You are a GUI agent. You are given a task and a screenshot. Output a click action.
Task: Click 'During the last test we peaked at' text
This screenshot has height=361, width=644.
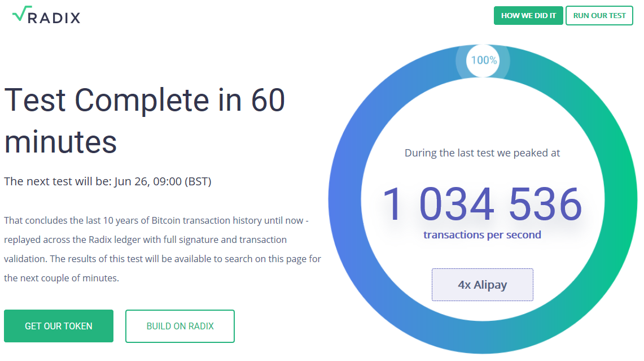(482, 153)
